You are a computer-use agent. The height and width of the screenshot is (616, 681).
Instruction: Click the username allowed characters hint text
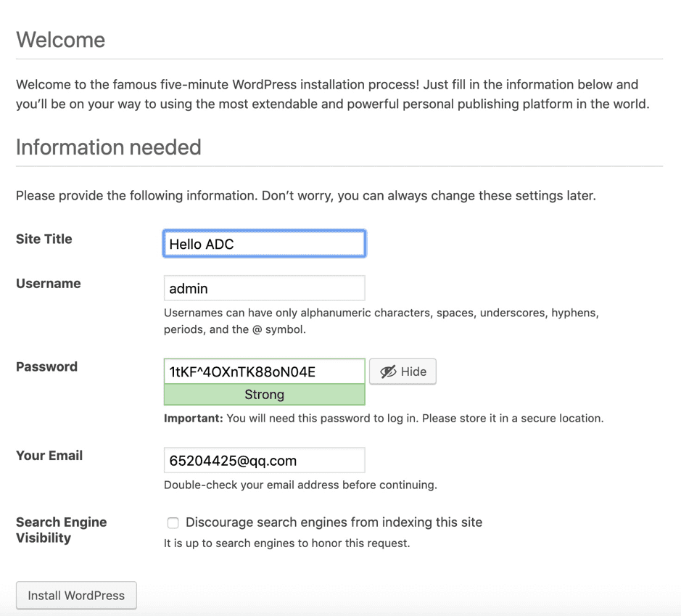pos(381,321)
